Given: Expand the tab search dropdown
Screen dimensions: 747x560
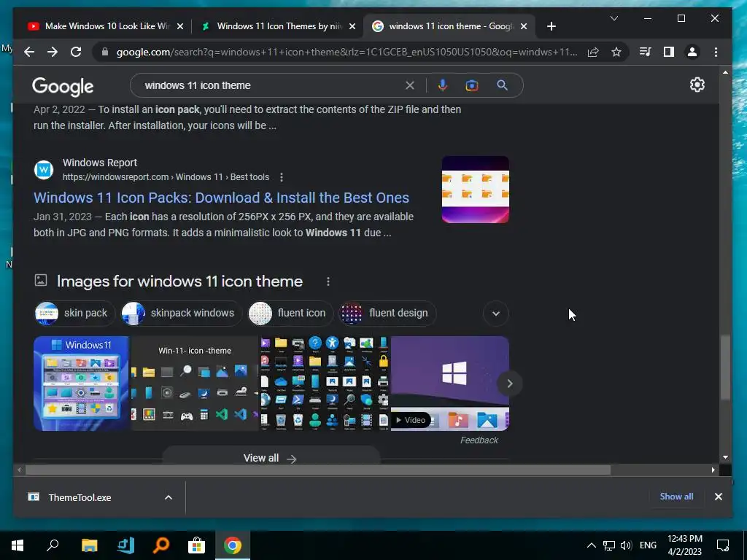Looking at the screenshot, I should click(x=614, y=18).
